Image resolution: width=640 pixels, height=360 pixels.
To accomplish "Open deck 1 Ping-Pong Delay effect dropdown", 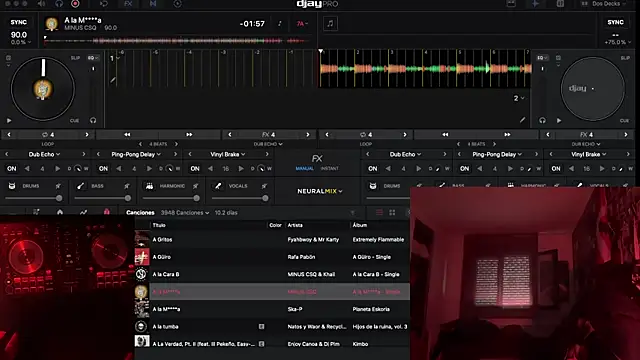I will 136,154.
